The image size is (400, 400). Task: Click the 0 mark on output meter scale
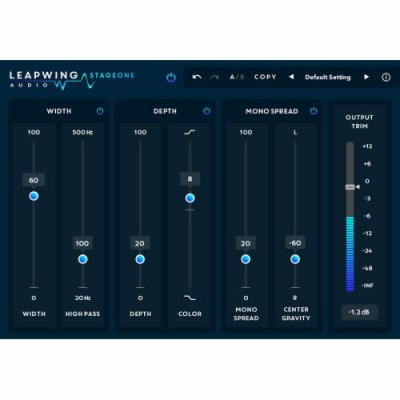point(367,181)
